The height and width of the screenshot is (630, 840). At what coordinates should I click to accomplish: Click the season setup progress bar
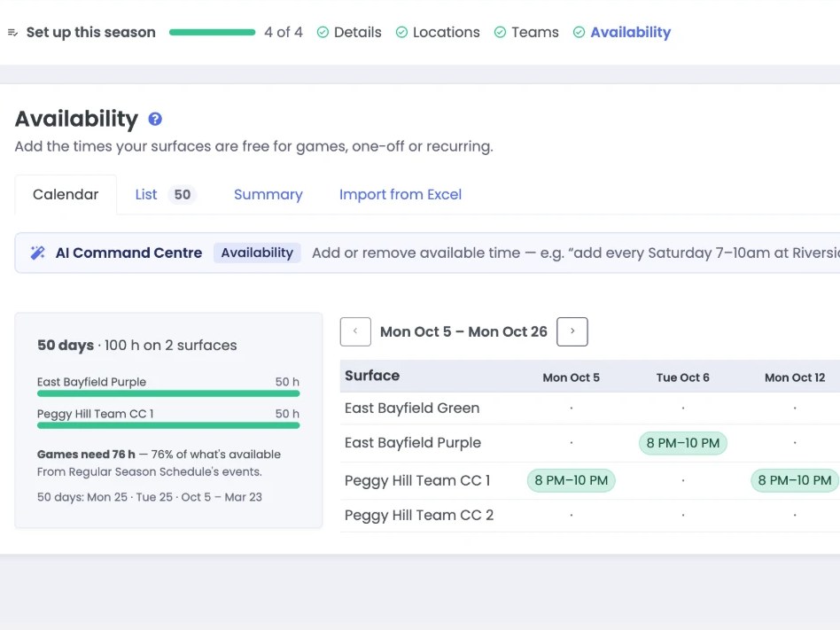click(x=212, y=32)
